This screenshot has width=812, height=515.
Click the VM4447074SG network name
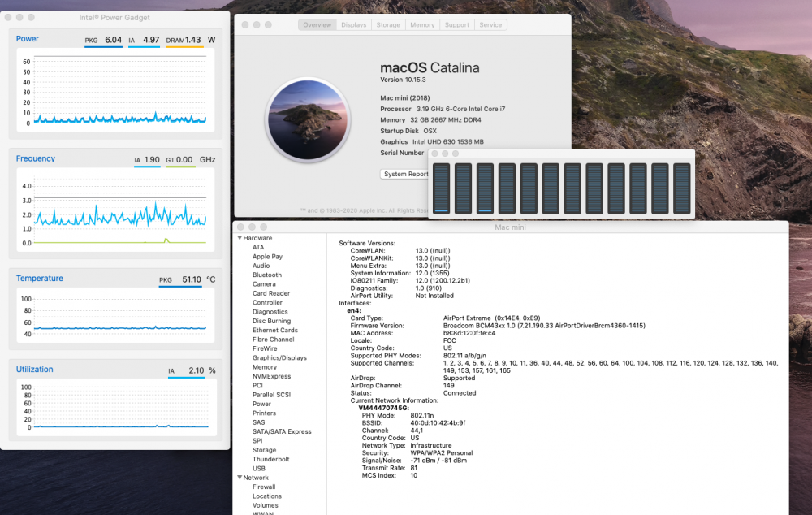coord(383,408)
